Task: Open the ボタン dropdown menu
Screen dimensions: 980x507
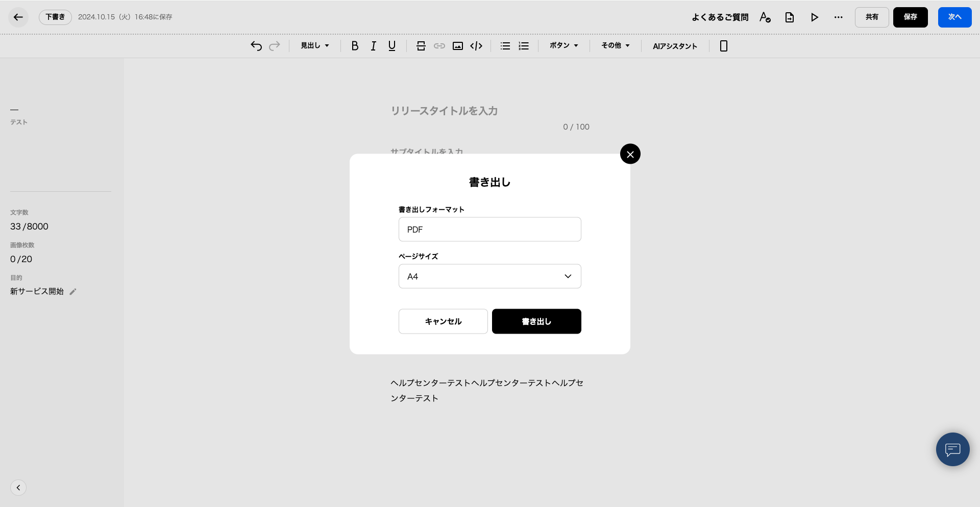Action: pyautogui.click(x=563, y=46)
